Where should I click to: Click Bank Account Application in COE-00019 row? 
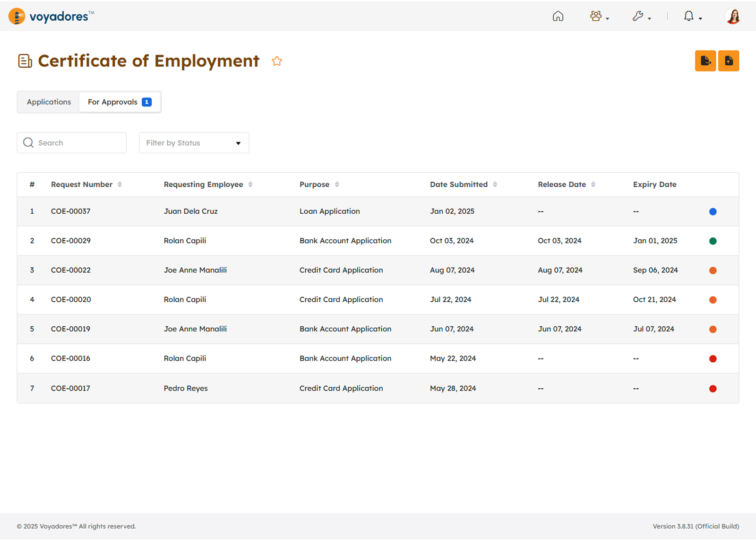(345, 329)
